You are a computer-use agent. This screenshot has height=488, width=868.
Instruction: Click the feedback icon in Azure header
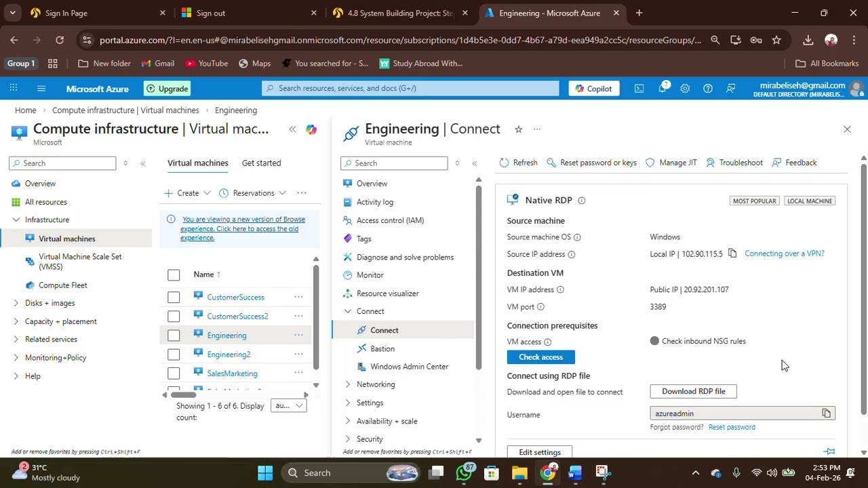(731, 89)
